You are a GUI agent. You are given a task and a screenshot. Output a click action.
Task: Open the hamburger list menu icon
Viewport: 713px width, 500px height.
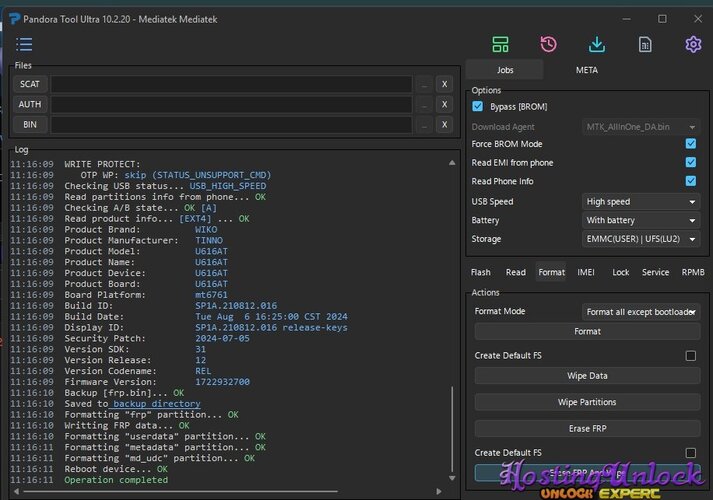(24, 45)
